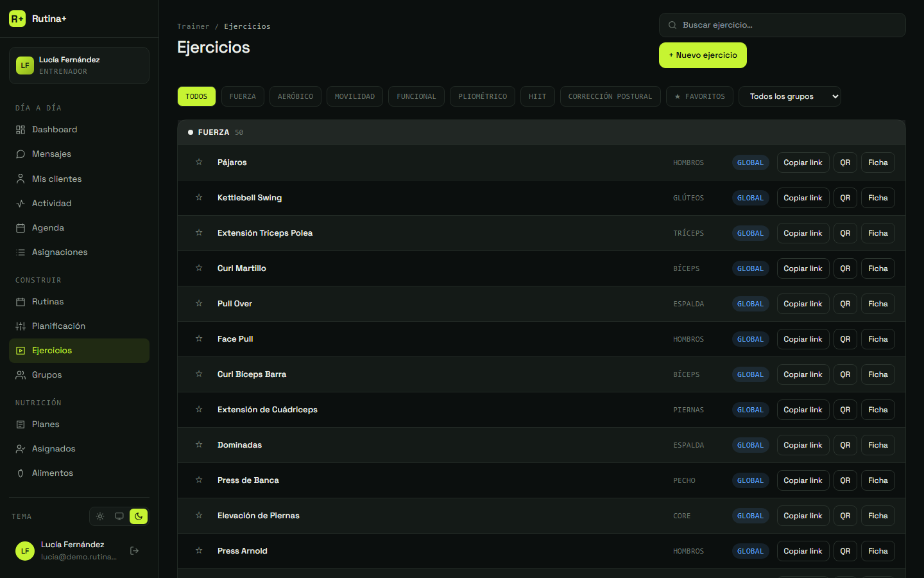Open the Actividad section
Screen dimensions: 924x578
pyautogui.click(x=79, y=204)
